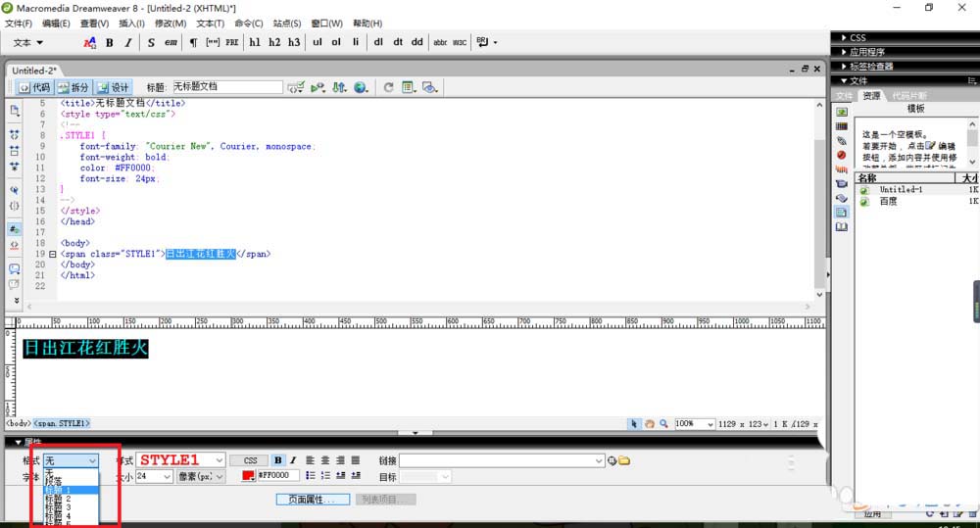Insert unordered list ul tag
The image size is (980, 528).
(x=317, y=42)
